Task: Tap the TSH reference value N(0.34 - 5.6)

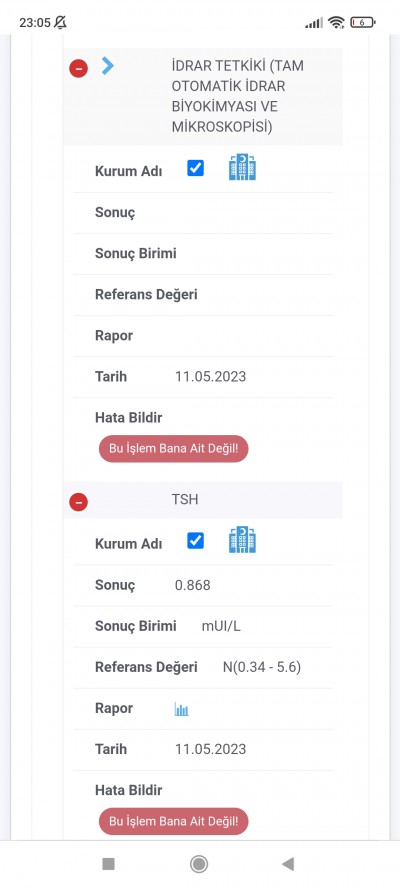Action: pyautogui.click(x=262, y=667)
